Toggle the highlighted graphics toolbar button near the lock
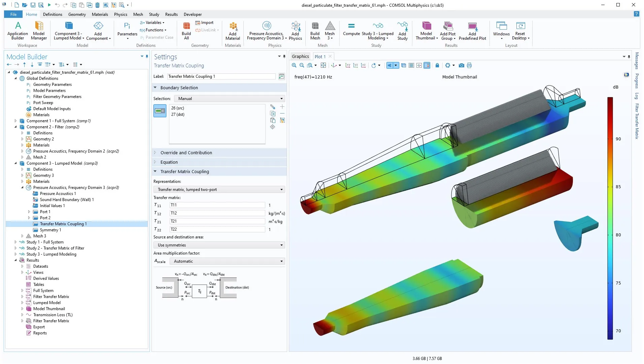The width and height of the screenshot is (644, 364). 427,65
